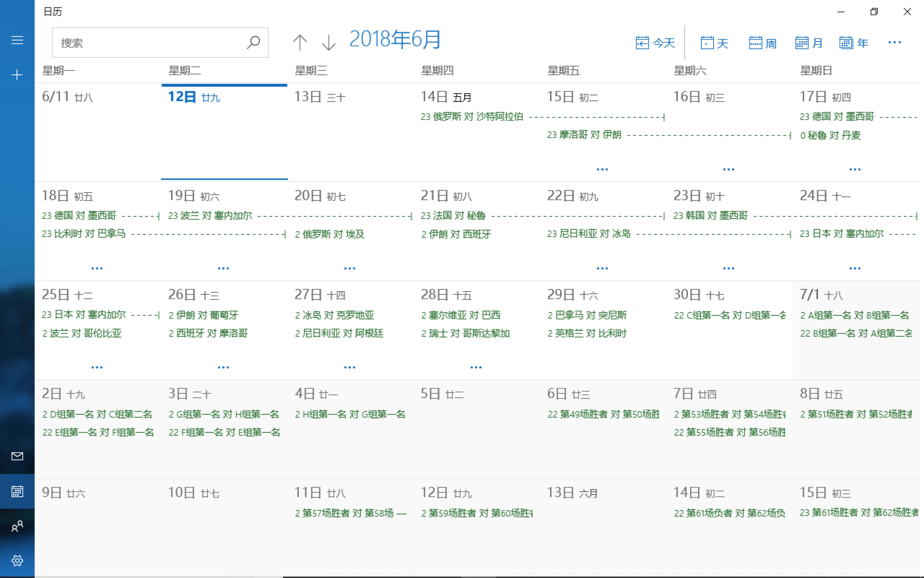Open event 尼日利亚 对 阿根廷
Screen dimensions: 924x578
(339, 333)
